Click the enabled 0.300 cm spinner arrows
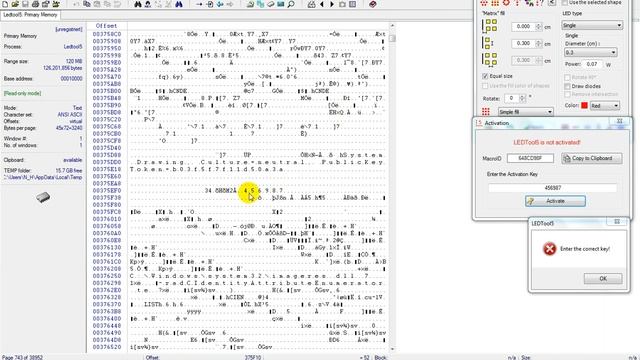The image size is (640, 360). (538, 43)
